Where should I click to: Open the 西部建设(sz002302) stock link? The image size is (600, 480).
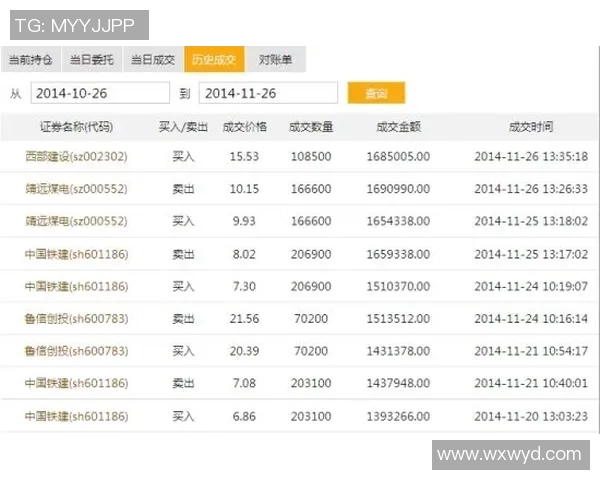(76, 157)
